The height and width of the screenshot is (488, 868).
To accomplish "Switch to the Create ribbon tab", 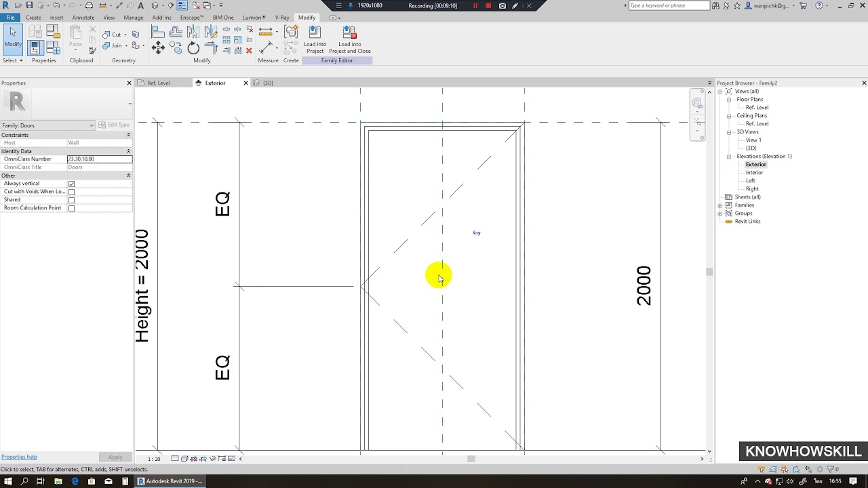I will [x=33, y=18].
